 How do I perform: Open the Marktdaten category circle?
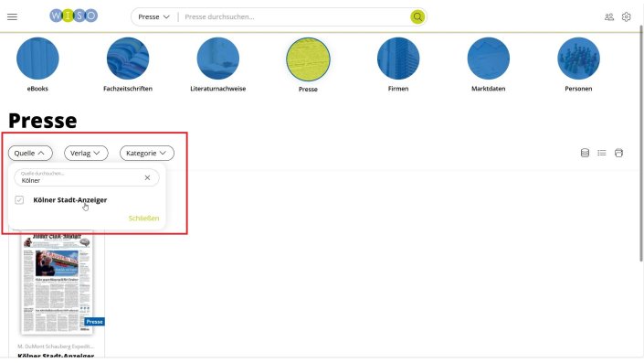coord(489,59)
